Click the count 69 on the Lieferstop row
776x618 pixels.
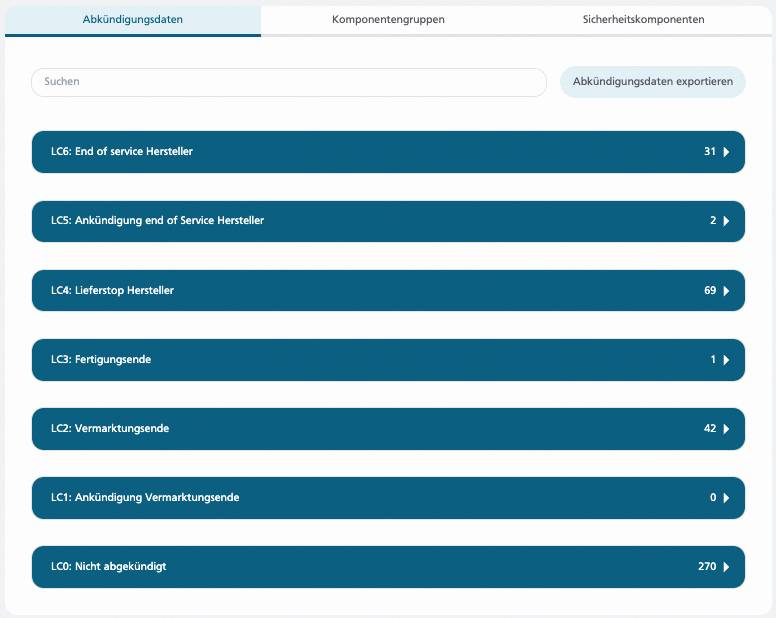coord(710,291)
